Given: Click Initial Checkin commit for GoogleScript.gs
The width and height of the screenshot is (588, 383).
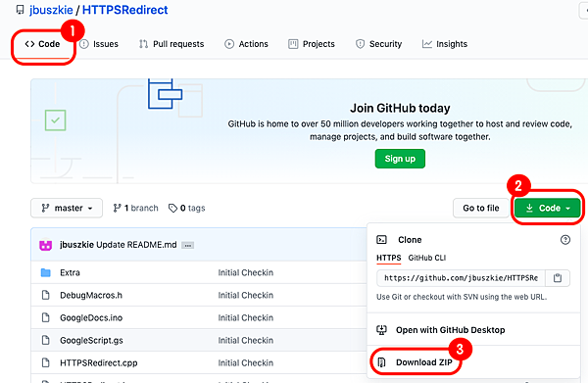Looking at the screenshot, I should (x=246, y=340).
